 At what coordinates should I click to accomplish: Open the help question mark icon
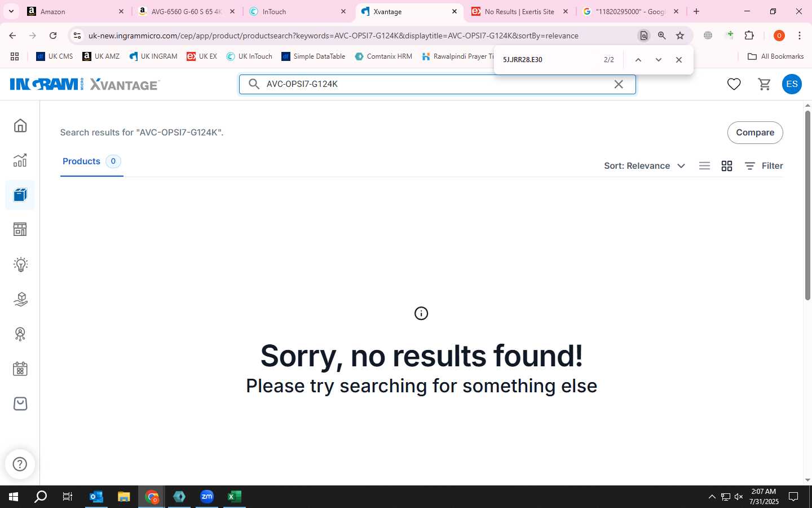(20, 464)
